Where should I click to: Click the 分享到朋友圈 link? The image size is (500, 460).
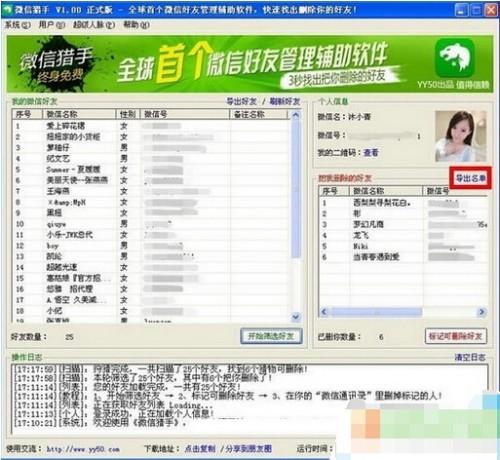(248, 449)
